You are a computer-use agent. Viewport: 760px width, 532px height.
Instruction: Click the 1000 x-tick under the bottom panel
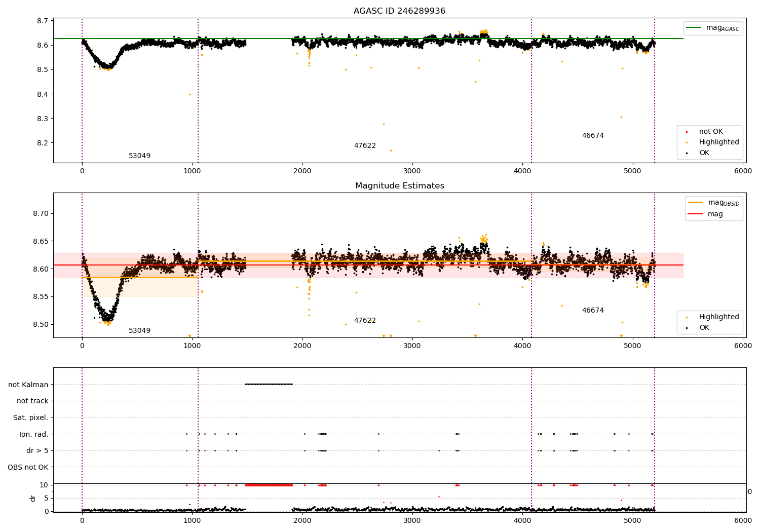pos(192,520)
